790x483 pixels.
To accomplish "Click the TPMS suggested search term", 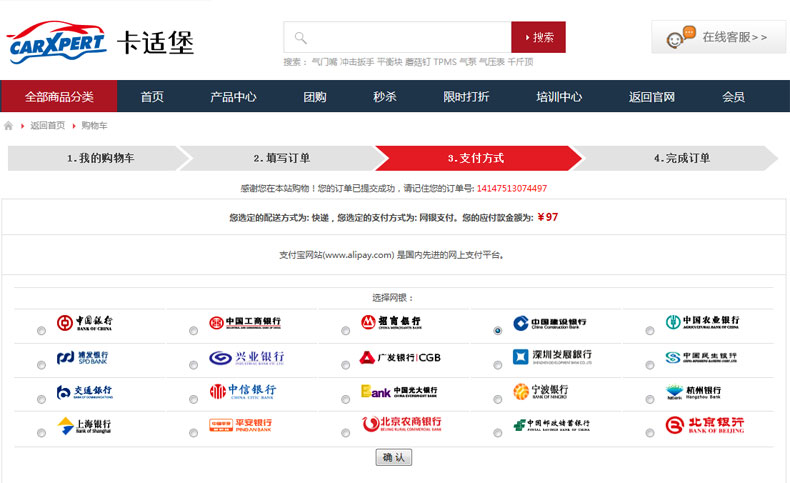I will point(445,62).
